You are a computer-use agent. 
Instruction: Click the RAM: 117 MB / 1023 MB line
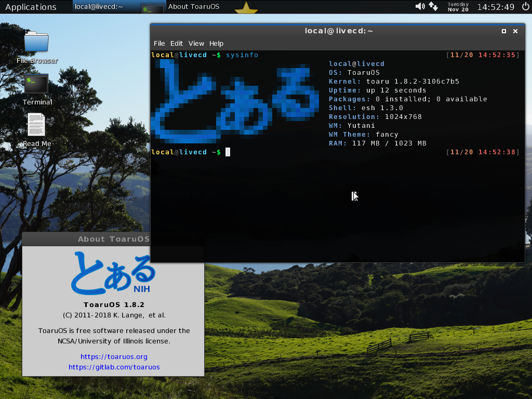377,143
